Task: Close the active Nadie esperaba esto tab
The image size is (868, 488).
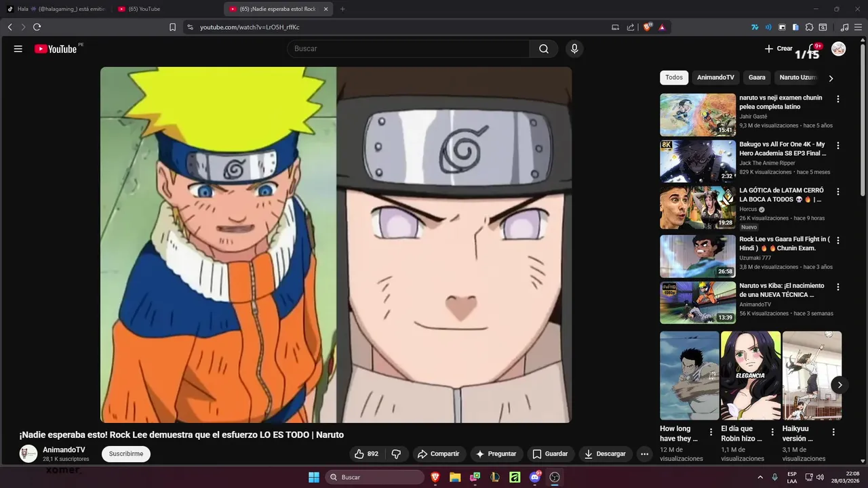Action: (326, 9)
